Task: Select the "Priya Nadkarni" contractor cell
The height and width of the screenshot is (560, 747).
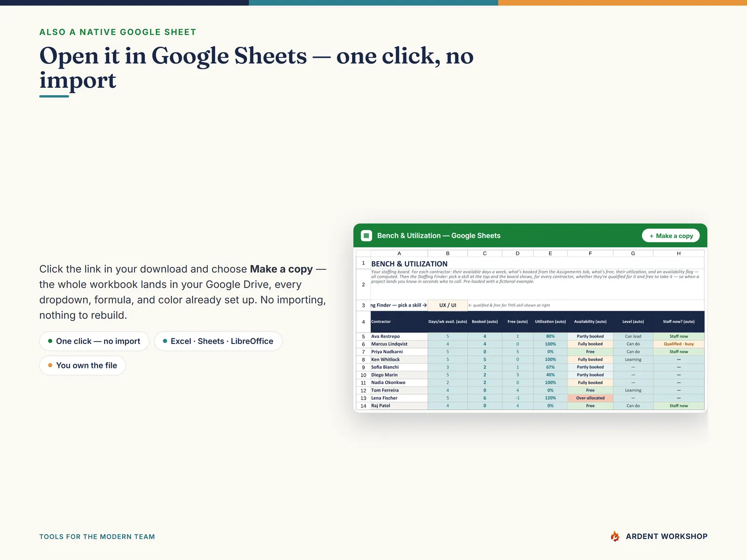Action: click(x=399, y=352)
